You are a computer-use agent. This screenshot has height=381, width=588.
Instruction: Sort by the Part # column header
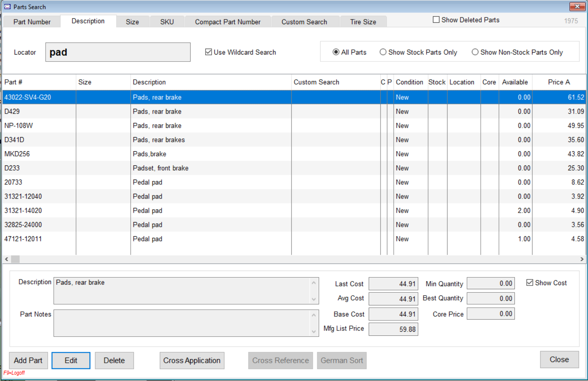pyautogui.click(x=39, y=82)
